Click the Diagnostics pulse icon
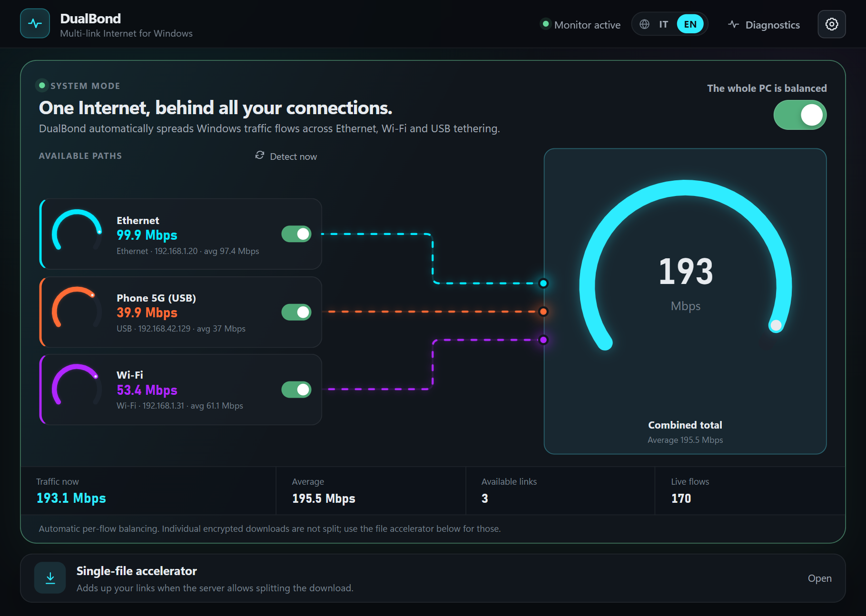Screen dimensions: 866x616 [x=733, y=24]
